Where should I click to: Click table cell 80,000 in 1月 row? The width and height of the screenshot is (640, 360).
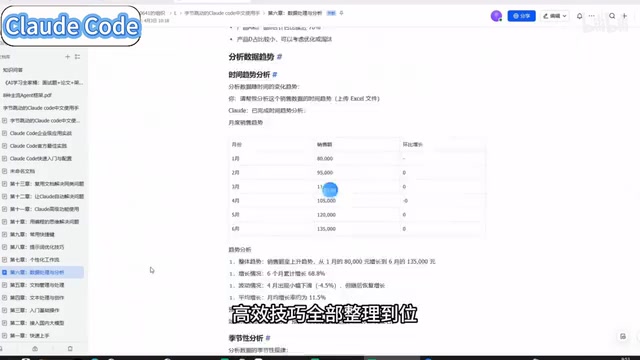point(325,158)
